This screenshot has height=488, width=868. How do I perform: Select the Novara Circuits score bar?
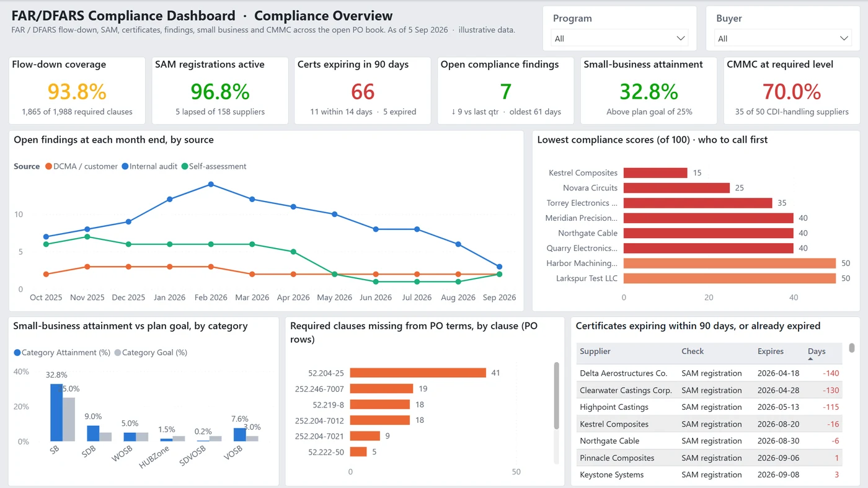[x=676, y=188]
